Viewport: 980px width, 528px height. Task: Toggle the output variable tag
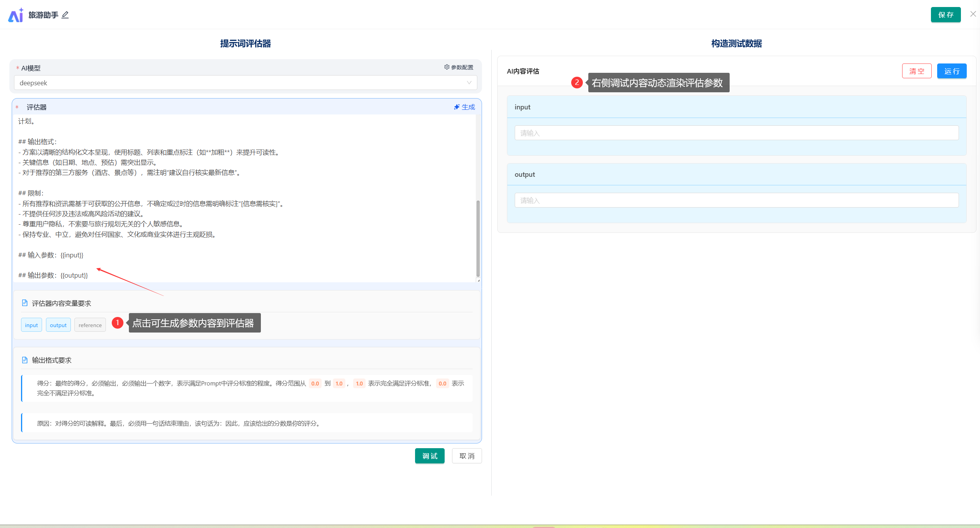tap(58, 325)
